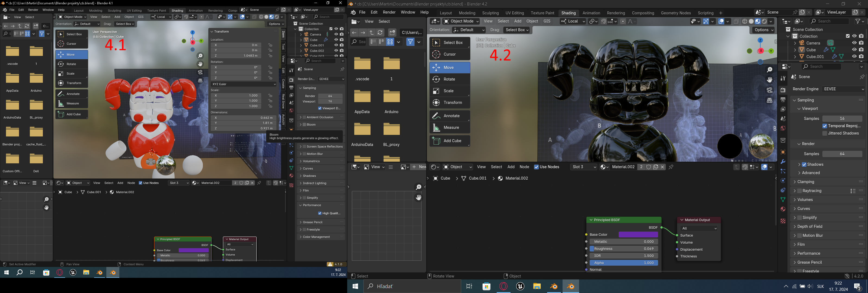Viewport: 868px width, 293px height.
Task: Select the Scale tool in Blender 4.2
Action: [x=449, y=91]
